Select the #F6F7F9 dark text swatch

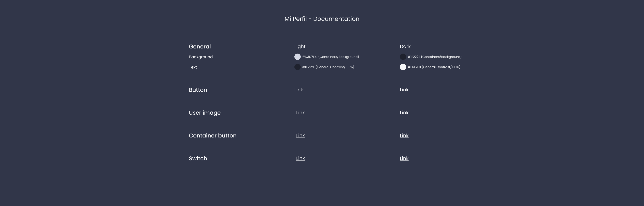403,67
